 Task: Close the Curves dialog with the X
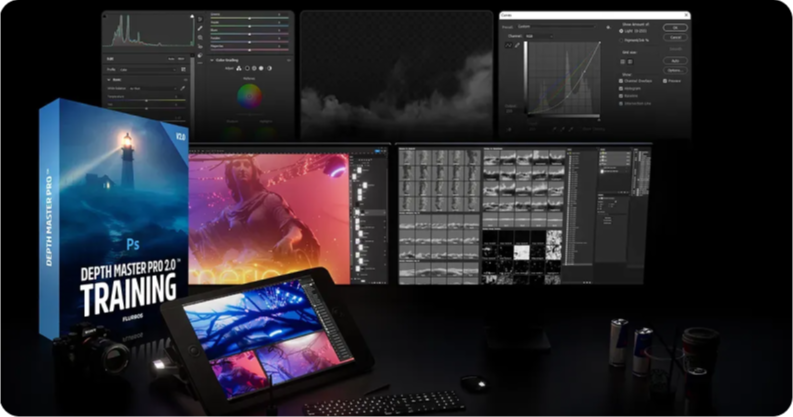(686, 15)
